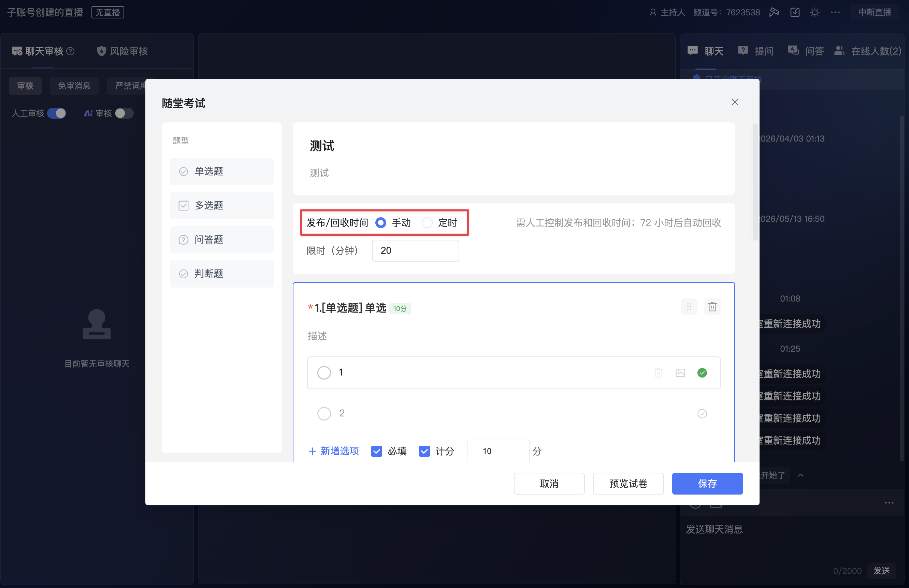Mark option 2 as the correct answer
This screenshot has width=909, height=588.
702,413
